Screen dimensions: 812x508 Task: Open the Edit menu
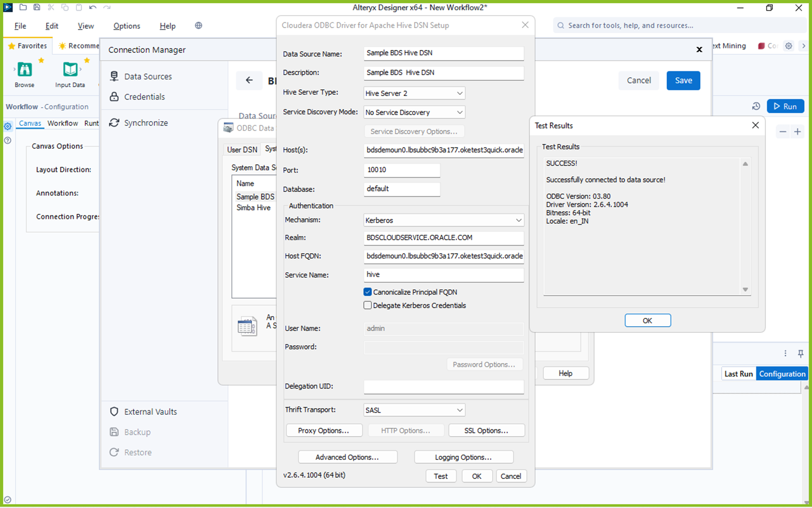52,26
